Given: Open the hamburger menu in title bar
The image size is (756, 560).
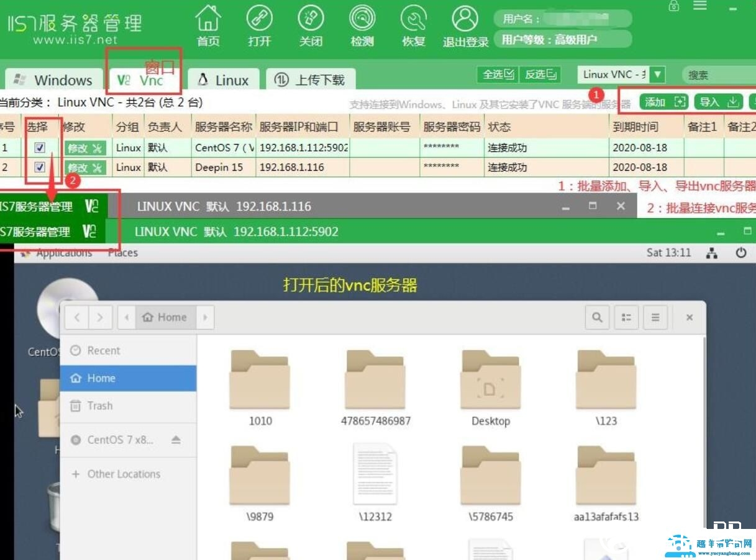Looking at the screenshot, I should click(700, 6).
